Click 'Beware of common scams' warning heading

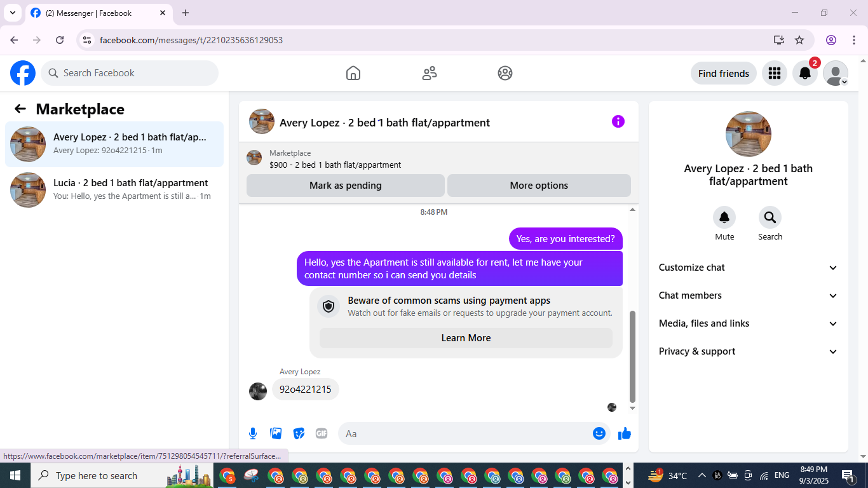click(x=449, y=301)
